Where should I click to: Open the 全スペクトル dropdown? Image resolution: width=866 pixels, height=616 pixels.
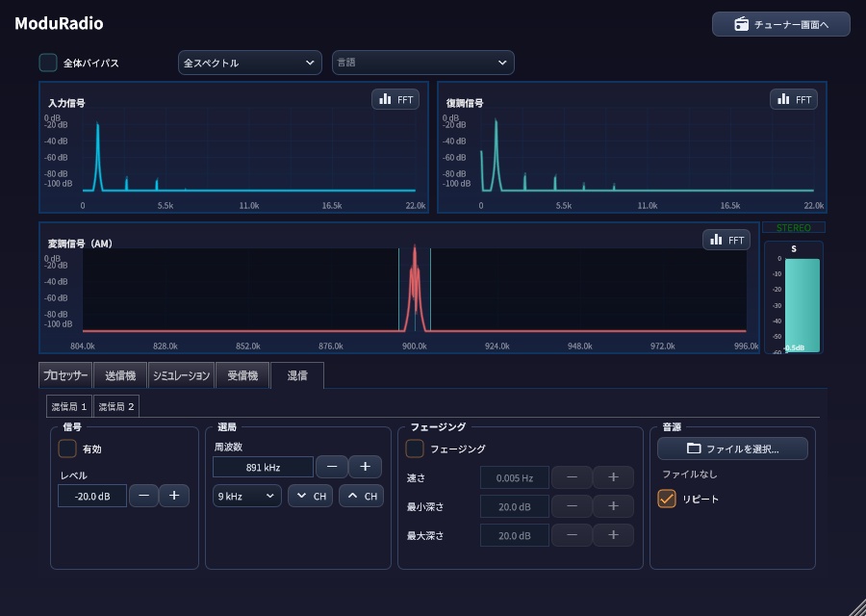249,63
